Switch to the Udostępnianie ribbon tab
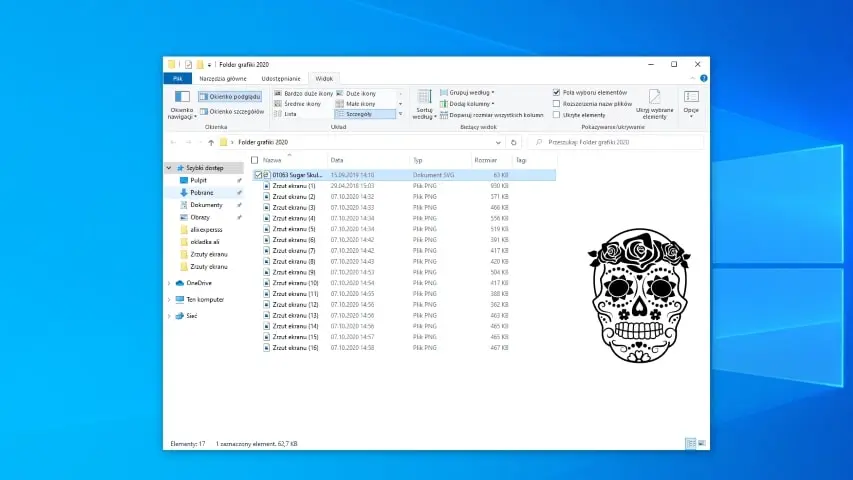Screen dimensions: 853x480 [279, 77]
